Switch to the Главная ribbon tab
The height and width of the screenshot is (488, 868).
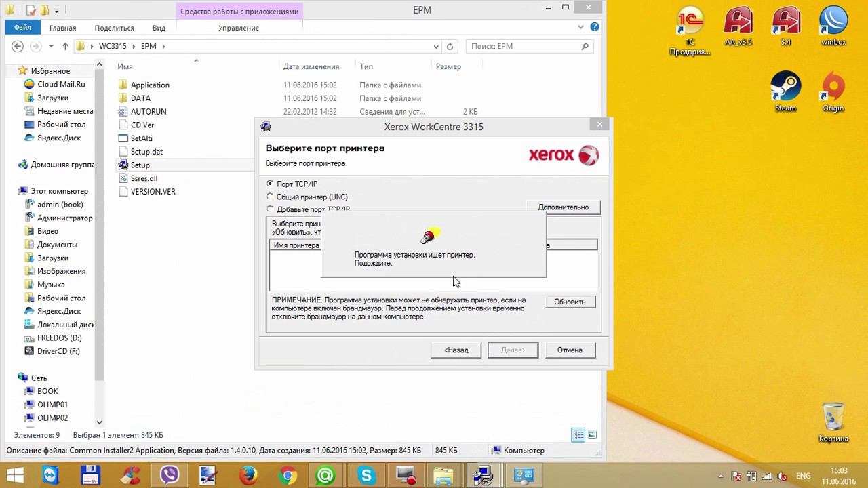click(x=63, y=28)
